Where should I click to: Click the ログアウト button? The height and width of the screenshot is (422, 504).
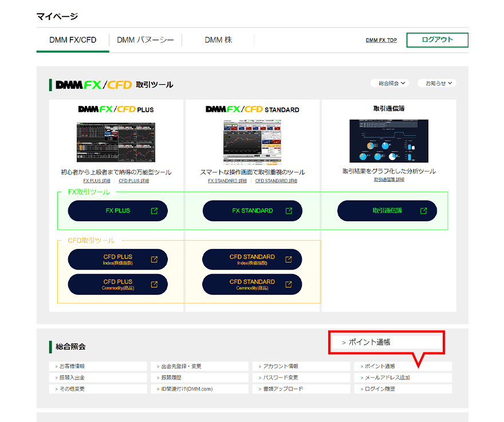(x=437, y=40)
